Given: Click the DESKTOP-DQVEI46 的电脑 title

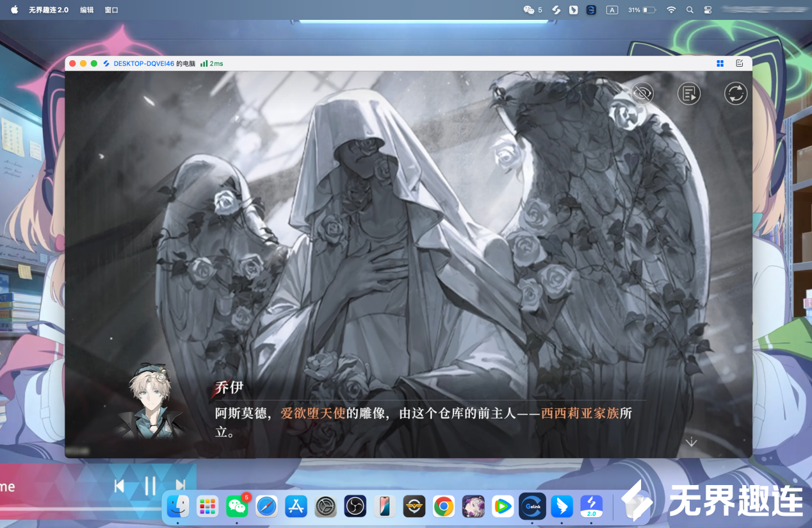Looking at the screenshot, I should click(154, 63).
